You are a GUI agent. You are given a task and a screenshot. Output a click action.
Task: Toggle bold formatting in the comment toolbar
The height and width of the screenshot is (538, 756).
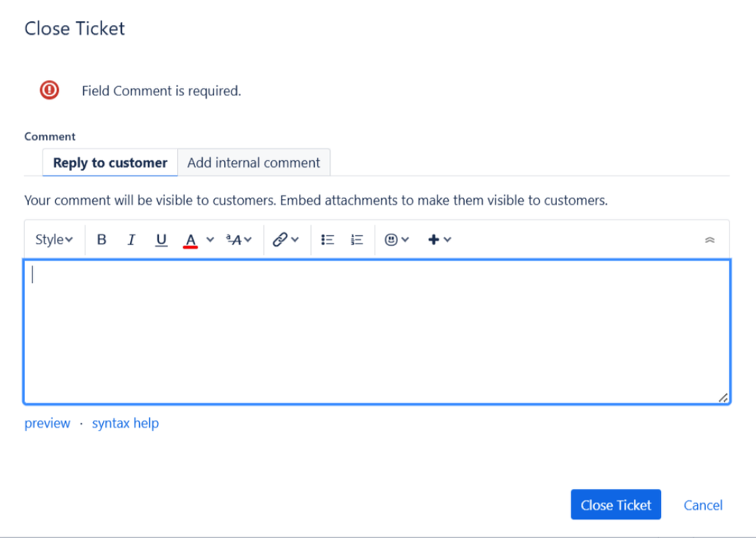(101, 240)
